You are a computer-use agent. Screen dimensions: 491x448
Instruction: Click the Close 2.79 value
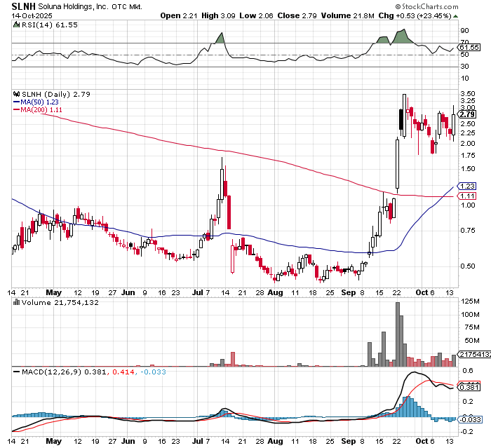[x=297, y=15]
